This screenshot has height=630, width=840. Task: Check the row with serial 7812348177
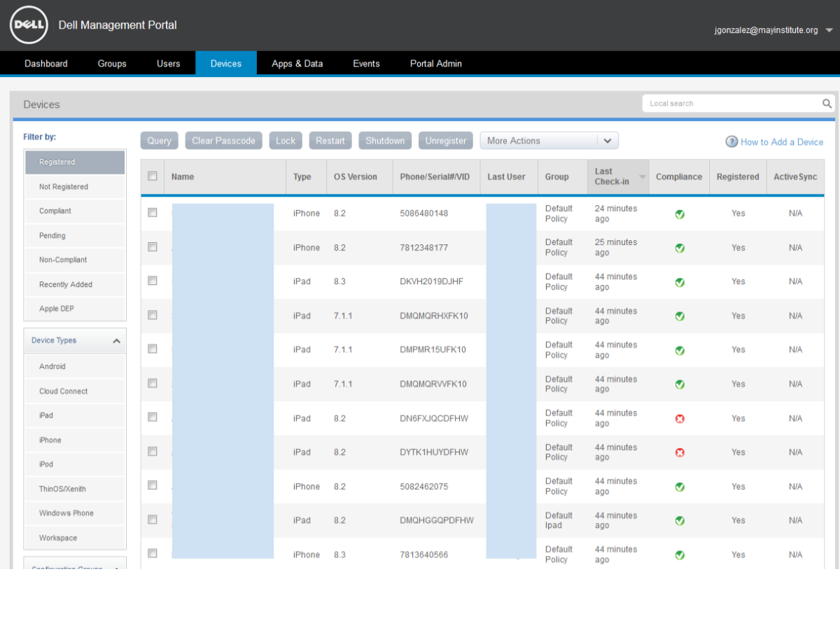153,246
